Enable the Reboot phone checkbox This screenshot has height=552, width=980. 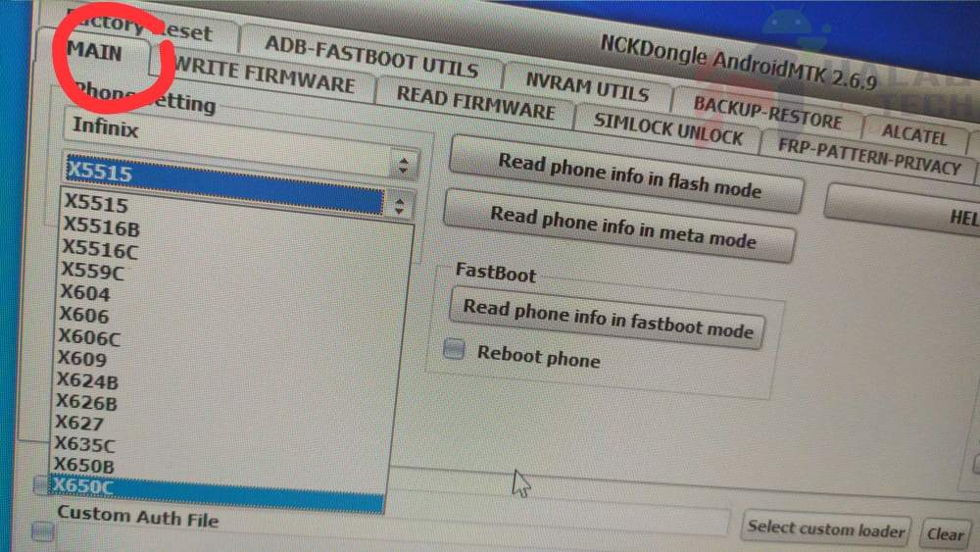coord(454,349)
